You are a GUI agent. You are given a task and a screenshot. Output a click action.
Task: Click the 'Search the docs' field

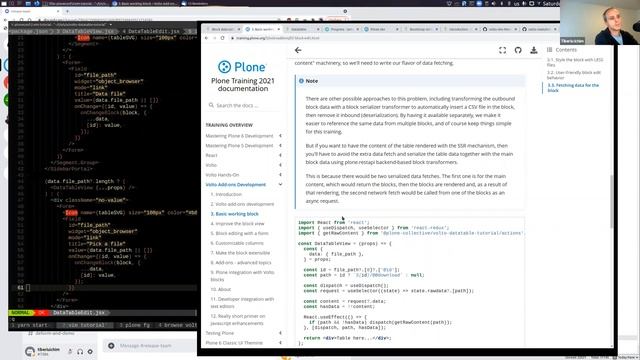point(243,105)
